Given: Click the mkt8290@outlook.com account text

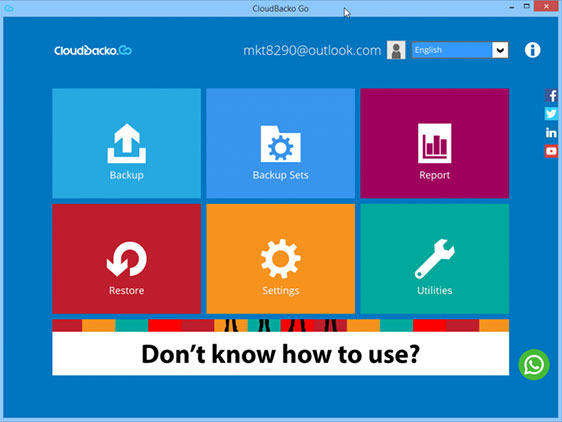Looking at the screenshot, I should pyautogui.click(x=312, y=50).
